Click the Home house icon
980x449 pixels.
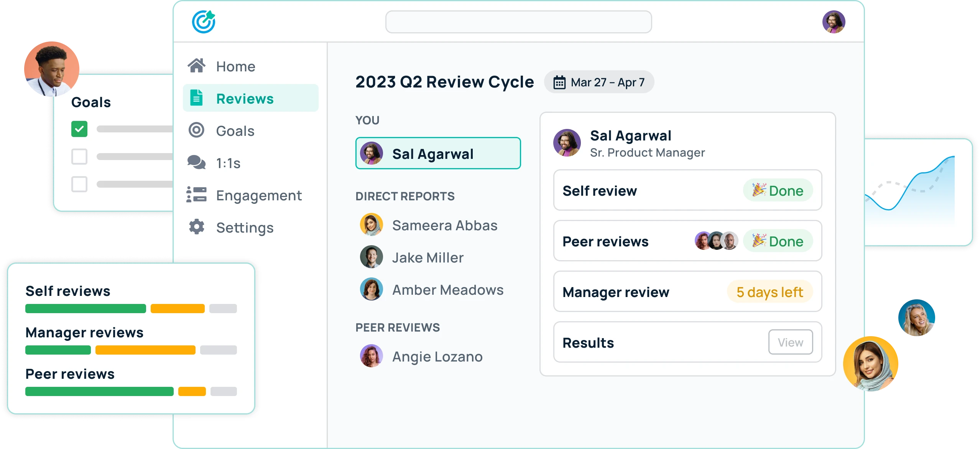pos(196,66)
